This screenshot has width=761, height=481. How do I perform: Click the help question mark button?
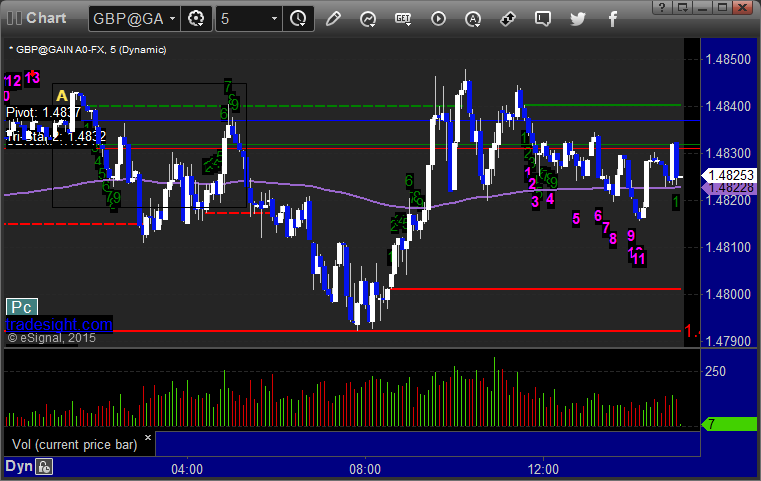pyautogui.click(x=662, y=7)
